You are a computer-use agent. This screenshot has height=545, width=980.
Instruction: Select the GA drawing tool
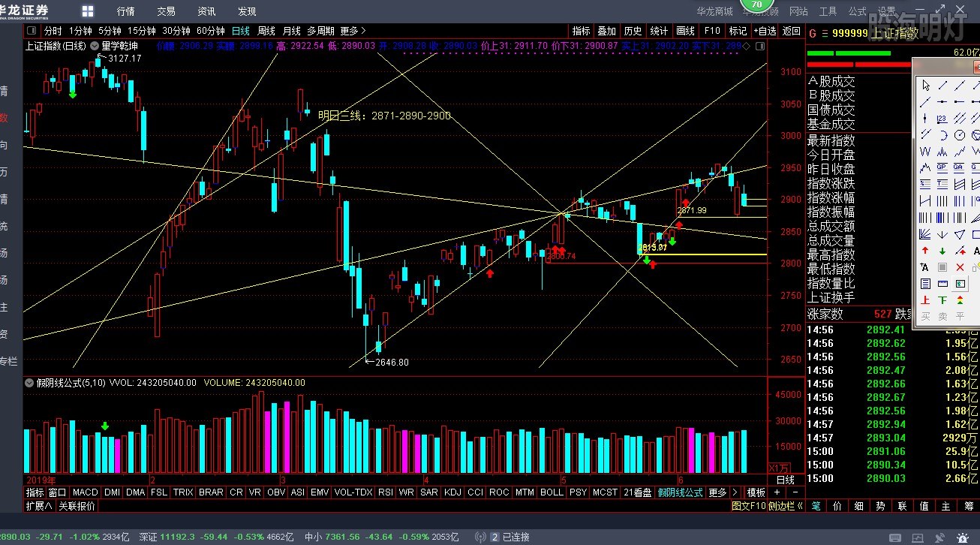960,167
